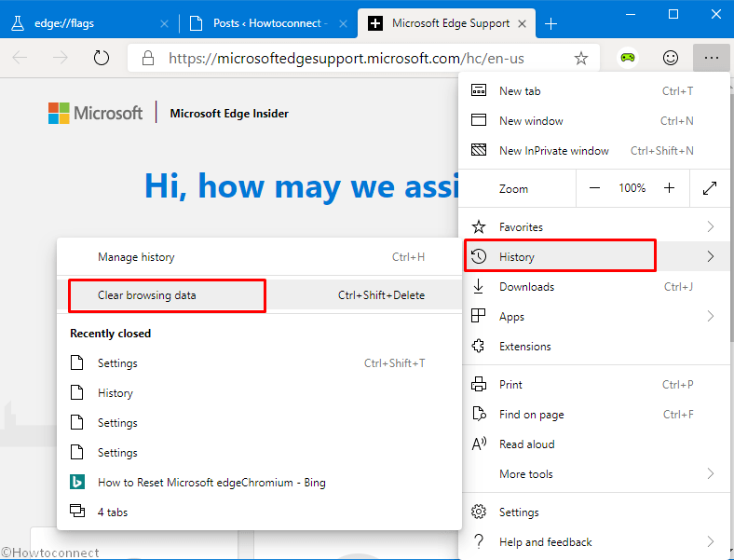734x560 pixels.
Task: Choose New window menu entry
Action: (593, 121)
